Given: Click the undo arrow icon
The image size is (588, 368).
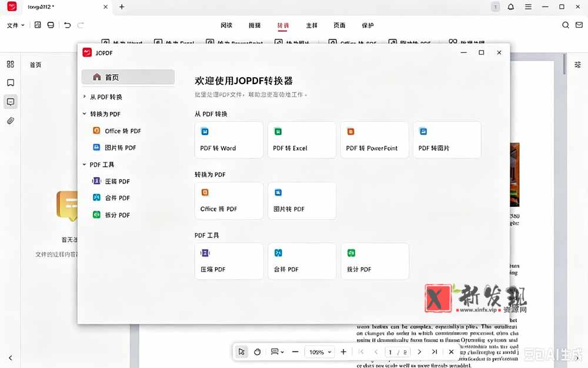Looking at the screenshot, I should (x=67, y=25).
